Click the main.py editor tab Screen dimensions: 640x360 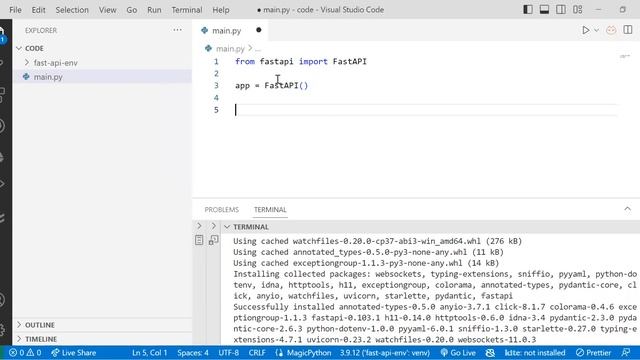pos(227,30)
